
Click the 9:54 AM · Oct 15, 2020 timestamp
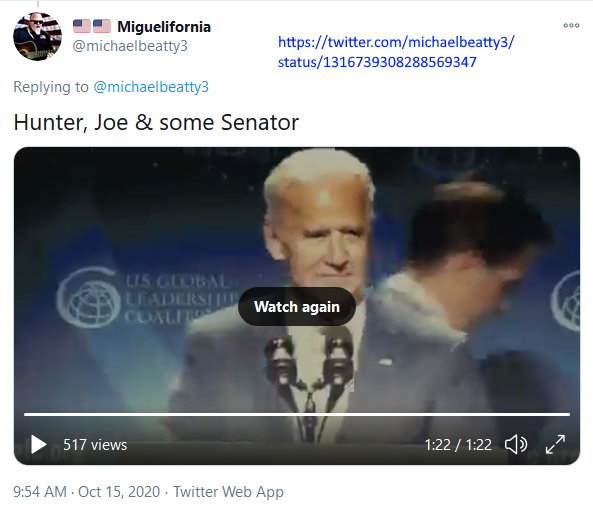87,492
